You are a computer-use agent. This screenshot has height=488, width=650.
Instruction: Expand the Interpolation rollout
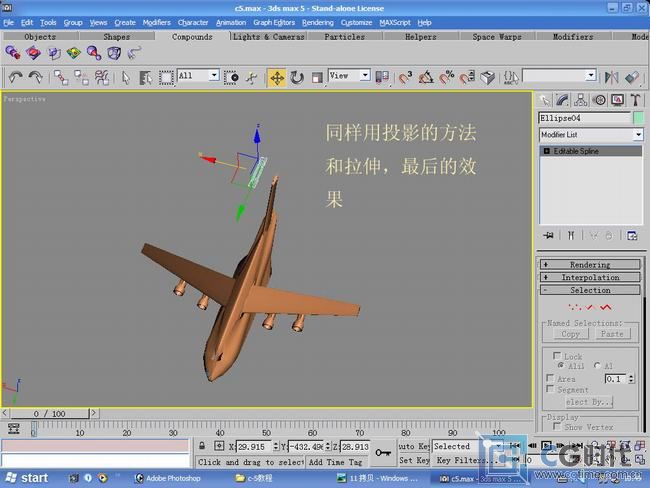[x=590, y=277]
